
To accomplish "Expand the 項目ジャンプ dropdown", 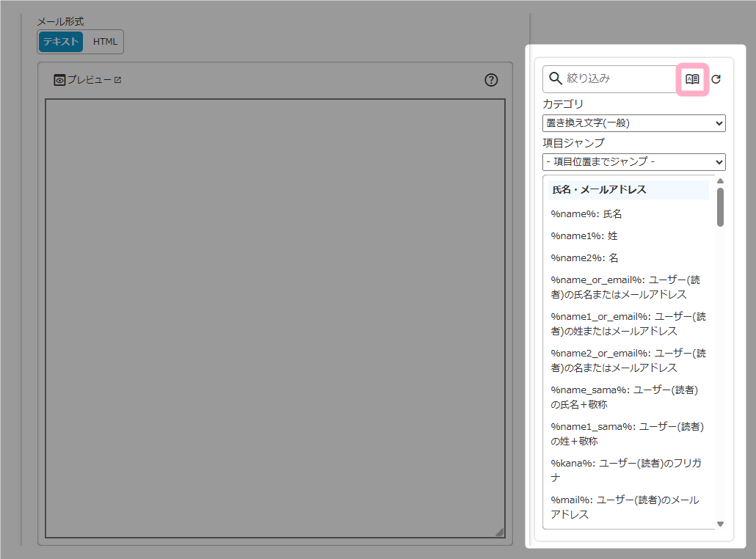I will [x=633, y=161].
